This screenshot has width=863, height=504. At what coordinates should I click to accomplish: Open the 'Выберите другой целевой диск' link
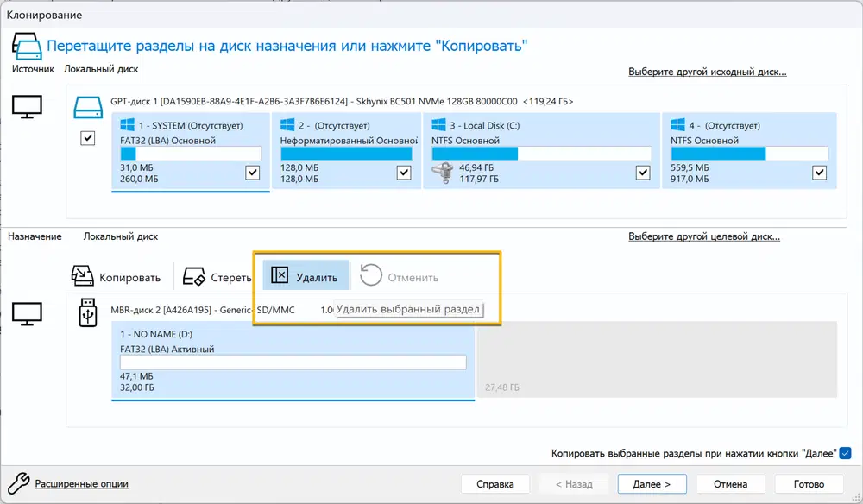(x=703, y=236)
